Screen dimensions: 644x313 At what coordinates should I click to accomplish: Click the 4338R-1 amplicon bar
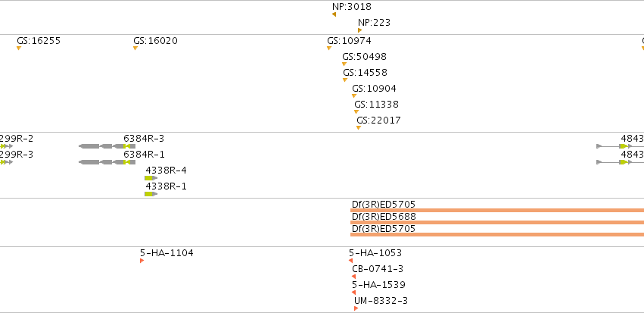tap(151, 194)
